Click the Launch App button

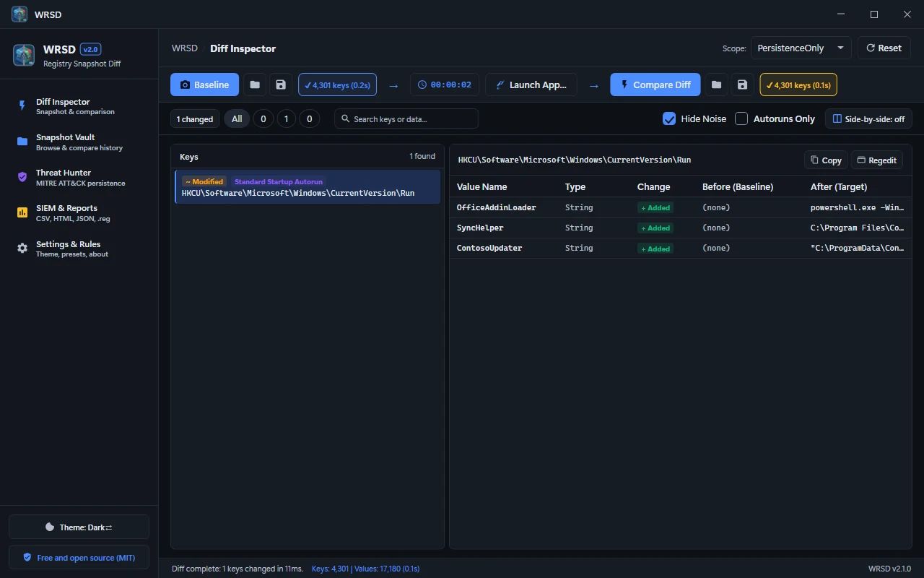(531, 85)
